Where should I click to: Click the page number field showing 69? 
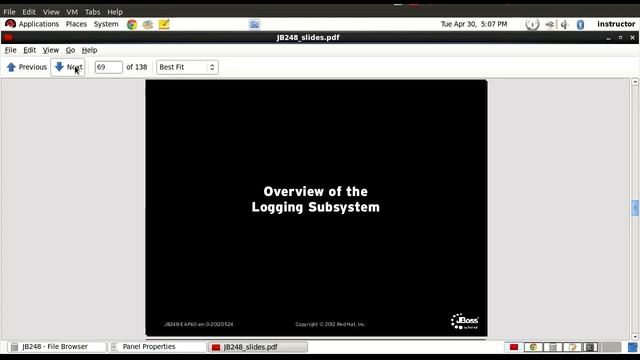[x=108, y=67]
